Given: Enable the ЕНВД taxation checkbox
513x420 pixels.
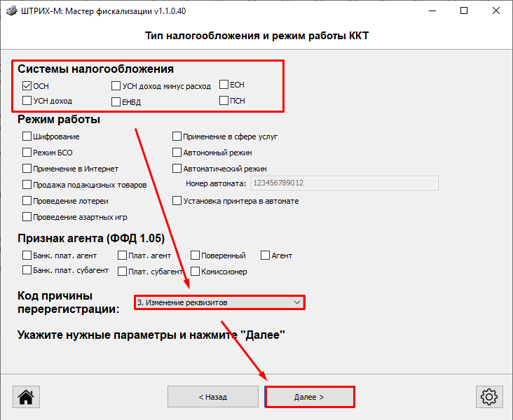Looking at the screenshot, I should (x=116, y=102).
